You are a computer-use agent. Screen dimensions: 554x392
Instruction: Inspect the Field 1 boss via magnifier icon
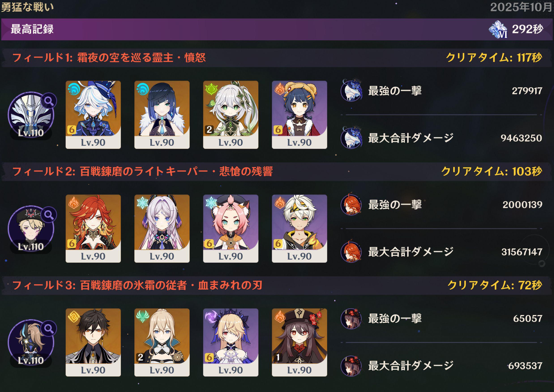click(x=49, y=101)
